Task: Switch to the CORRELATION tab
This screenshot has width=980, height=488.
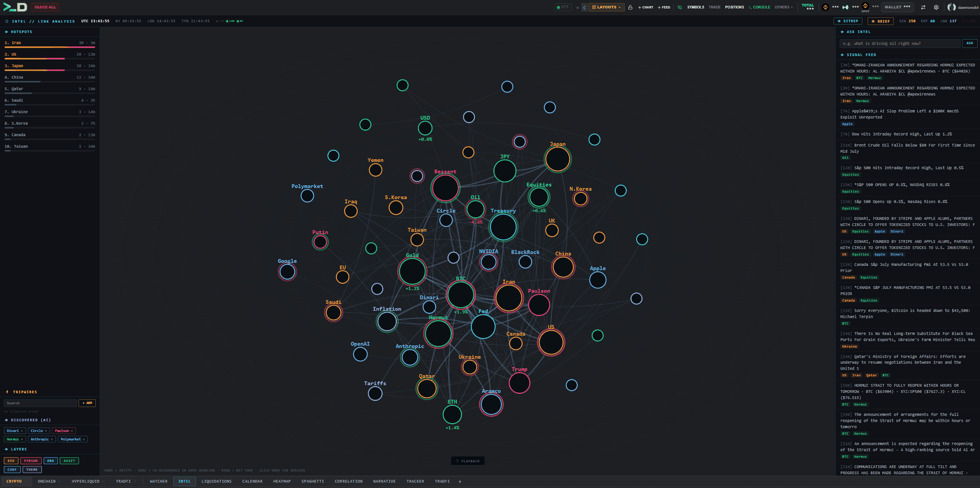Action: tap(348, 481)
